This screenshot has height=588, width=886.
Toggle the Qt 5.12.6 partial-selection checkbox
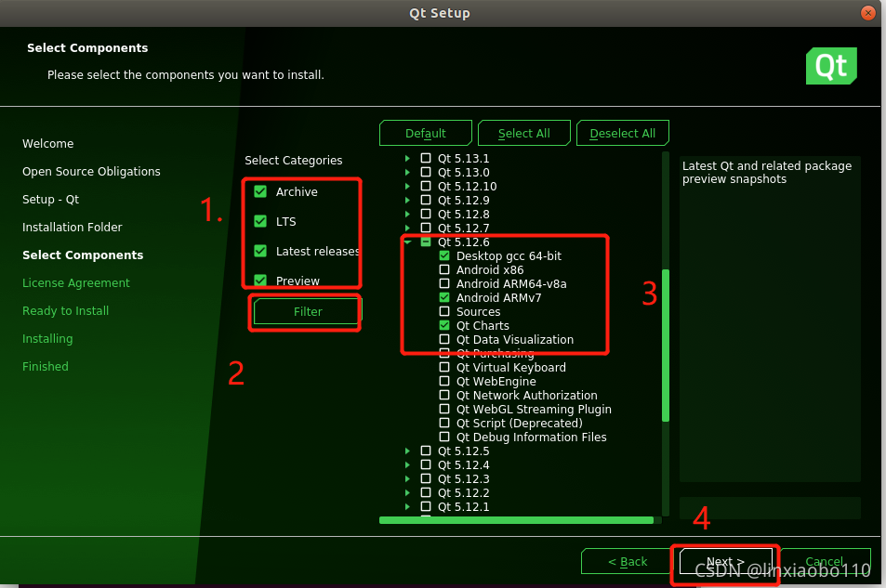coord(426,242)
